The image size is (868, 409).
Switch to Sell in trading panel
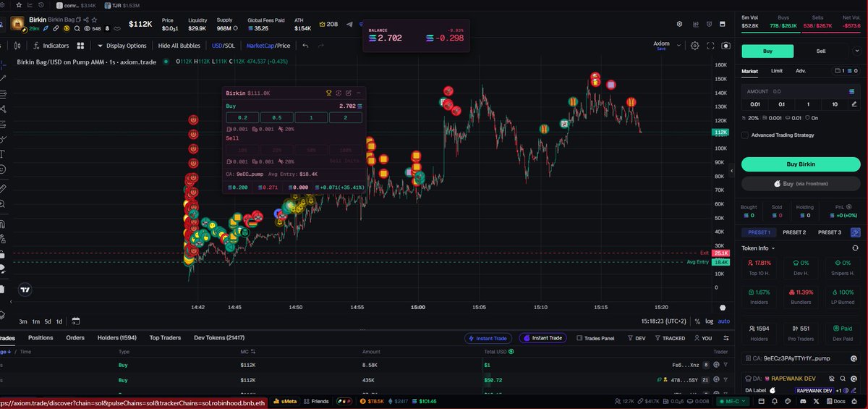point(821,51)
